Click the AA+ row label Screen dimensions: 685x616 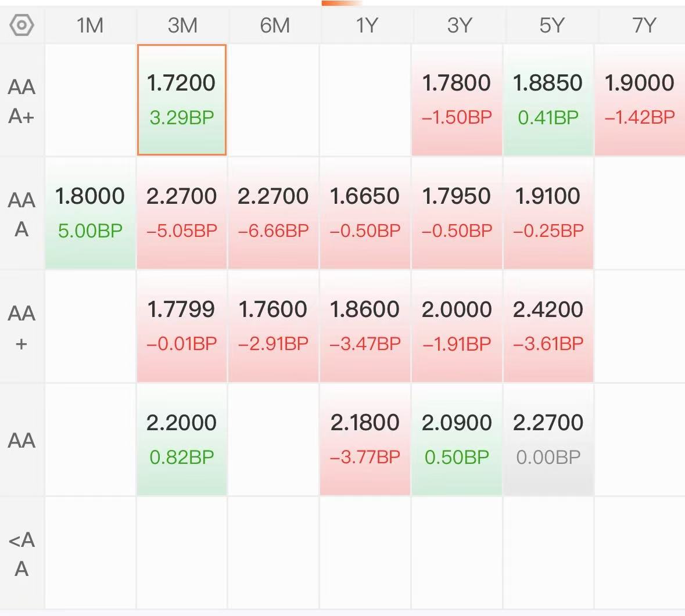click(21, 327)
